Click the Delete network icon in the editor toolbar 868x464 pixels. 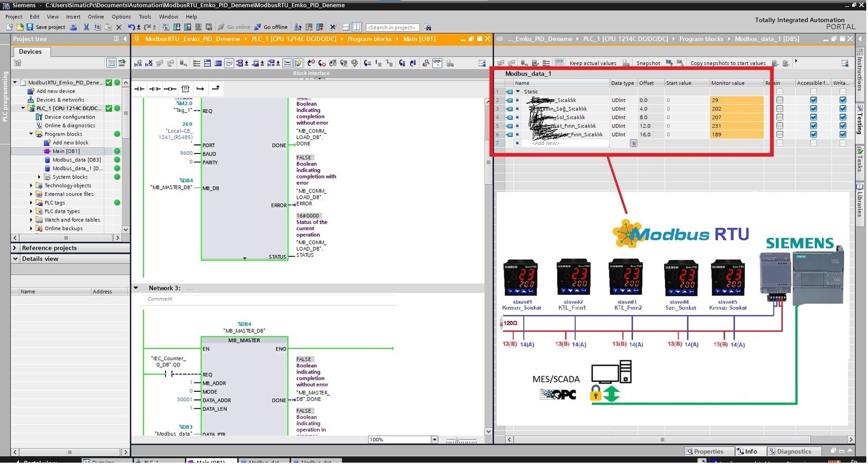[149, 63]
